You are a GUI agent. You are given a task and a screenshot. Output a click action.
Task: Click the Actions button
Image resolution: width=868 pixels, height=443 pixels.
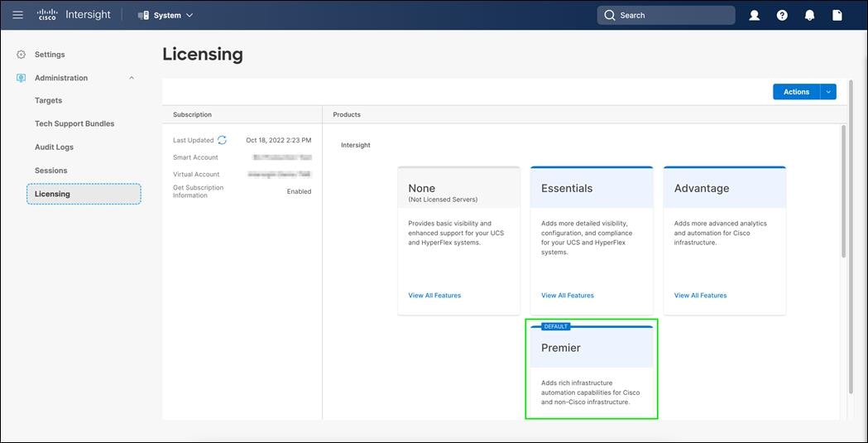point(796,92)
